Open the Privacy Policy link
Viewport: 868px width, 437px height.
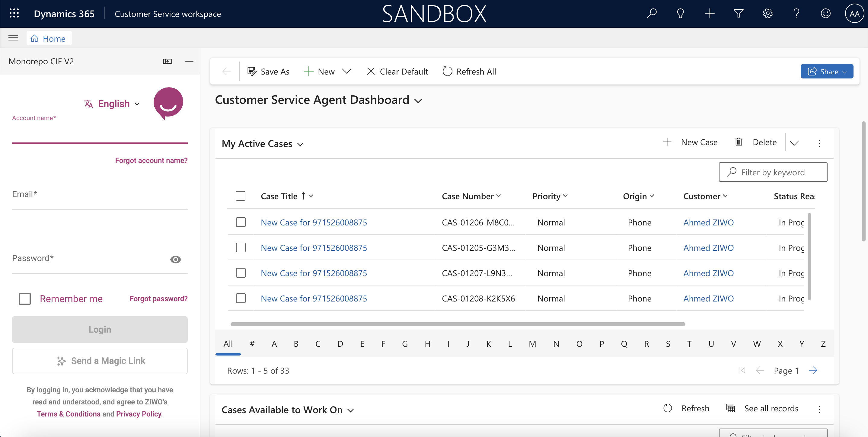[139, 414]
